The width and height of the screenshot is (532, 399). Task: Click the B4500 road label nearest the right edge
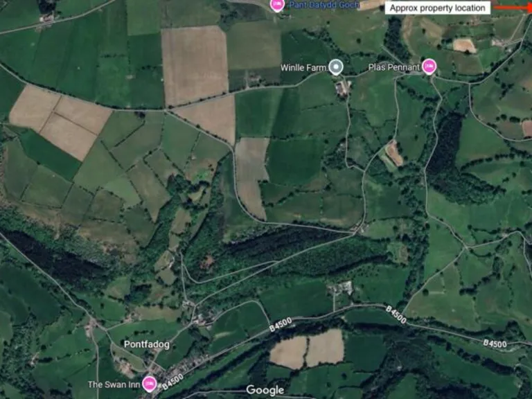tap(495, 344)
